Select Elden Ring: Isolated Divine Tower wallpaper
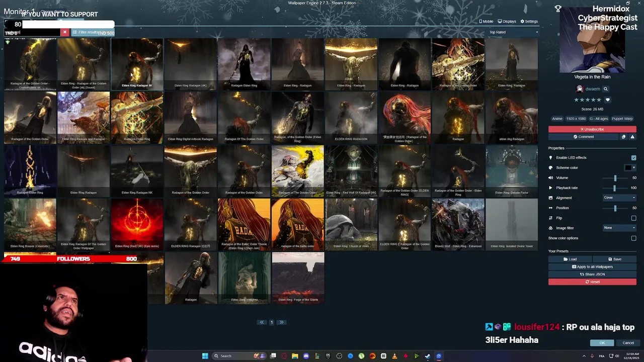This screenshot has width=644, height=362. (x=512, y=224)
